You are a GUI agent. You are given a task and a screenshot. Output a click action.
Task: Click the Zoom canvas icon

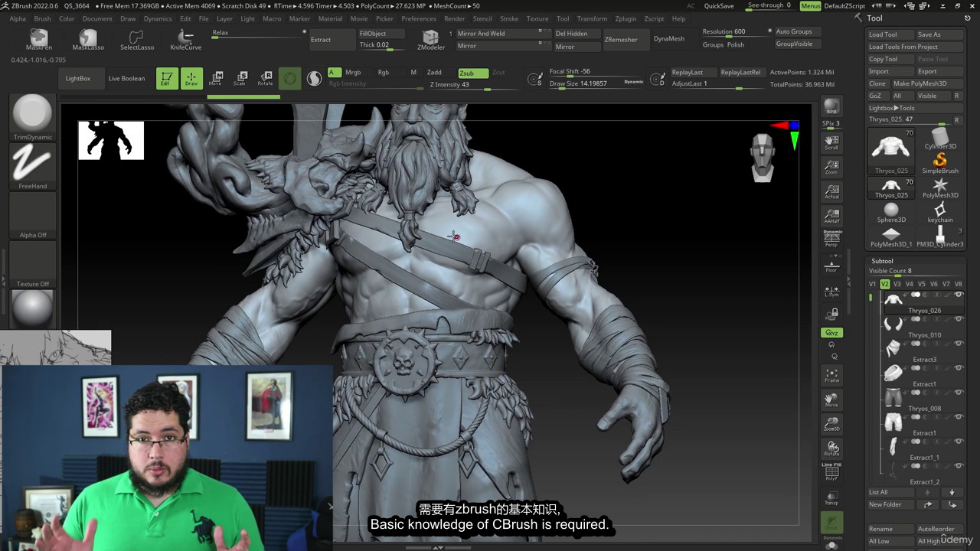pyautogui.click(x=831, y=167)
